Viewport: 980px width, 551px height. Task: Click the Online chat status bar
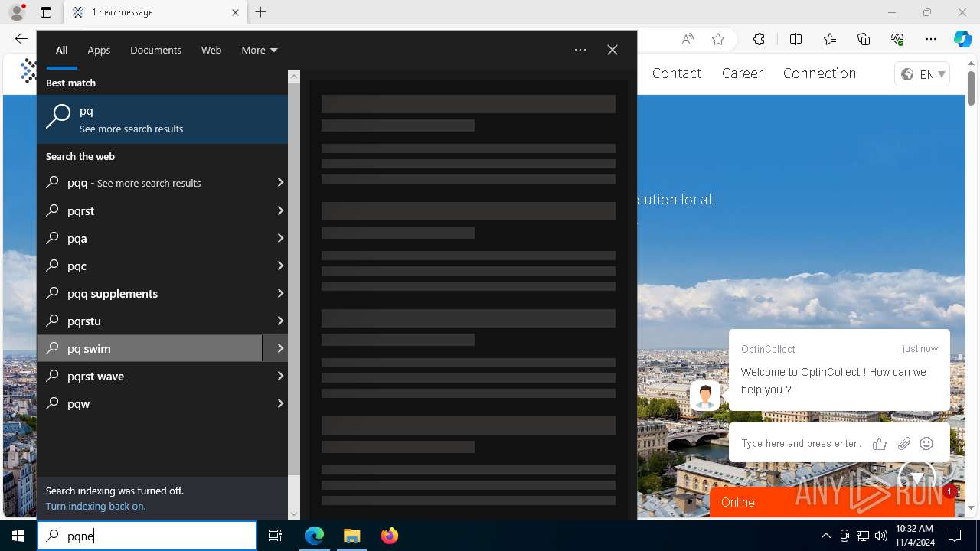[x=832, y=502]
